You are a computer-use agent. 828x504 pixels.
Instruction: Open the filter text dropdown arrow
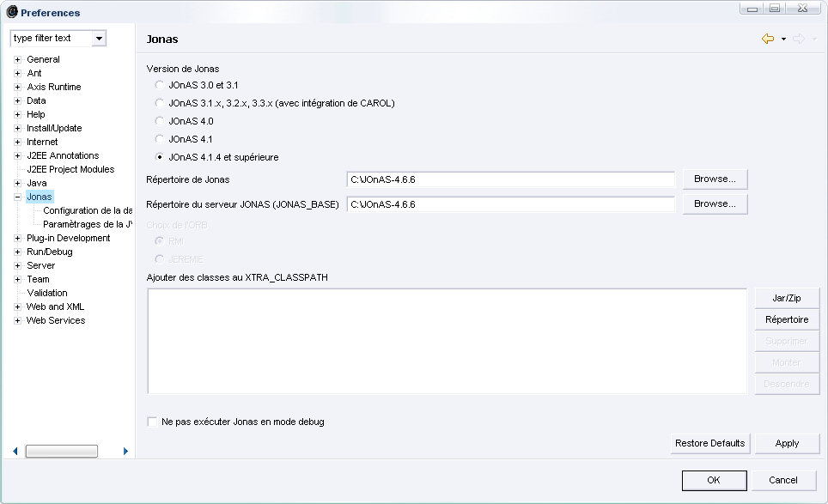coord(99,38)
